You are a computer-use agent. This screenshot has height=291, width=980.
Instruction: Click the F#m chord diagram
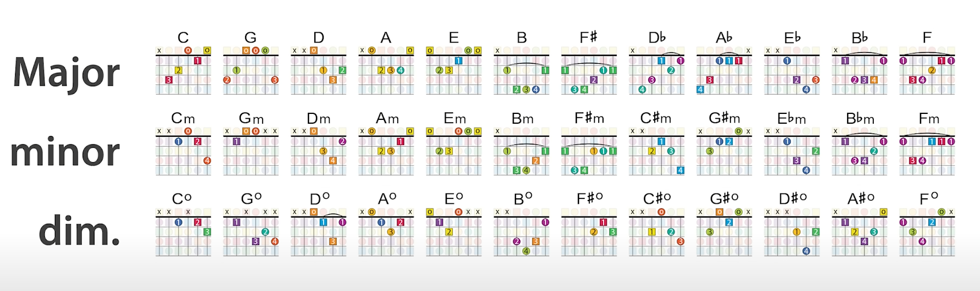tap(589, 152)
